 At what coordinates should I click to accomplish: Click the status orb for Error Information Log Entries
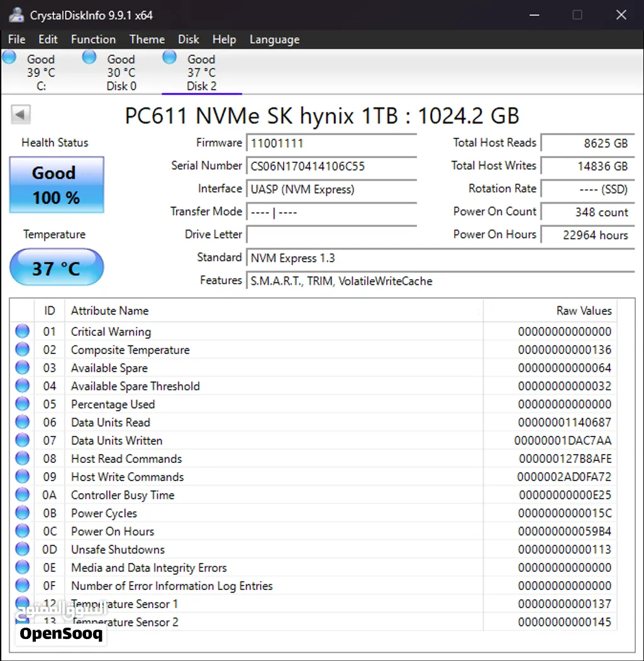pyautogui.click(x=23, y=585)
